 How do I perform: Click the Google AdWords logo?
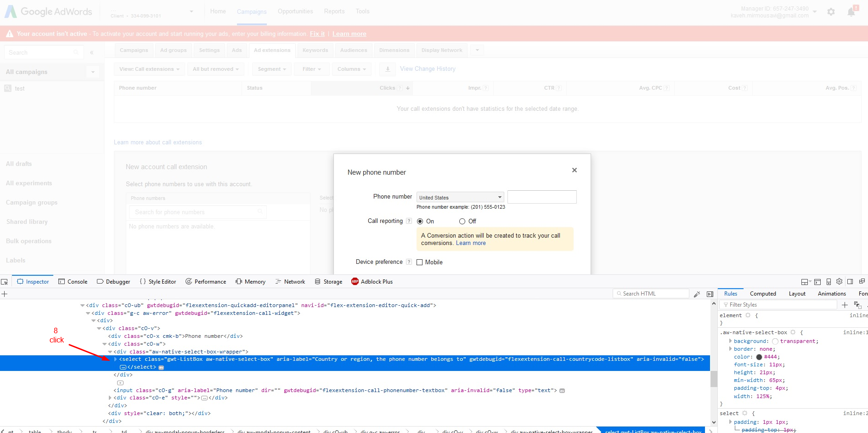point(49,12)
